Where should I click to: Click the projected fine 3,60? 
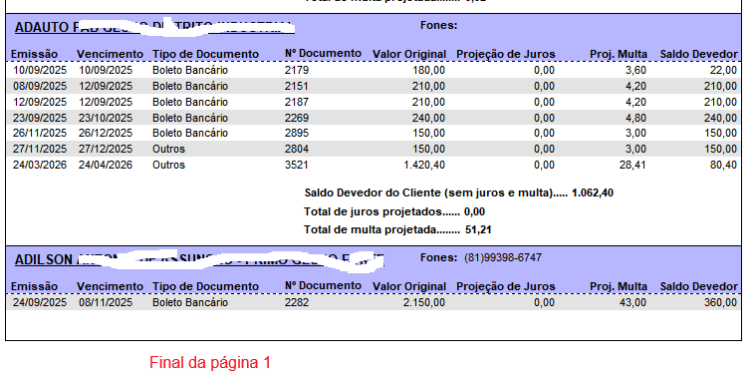coord(637,70)
